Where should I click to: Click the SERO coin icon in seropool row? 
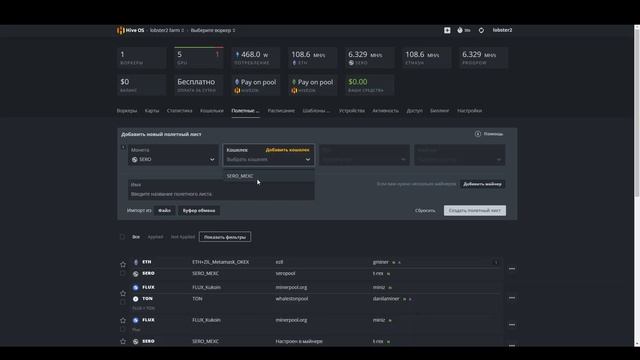[x=136, y=274]
